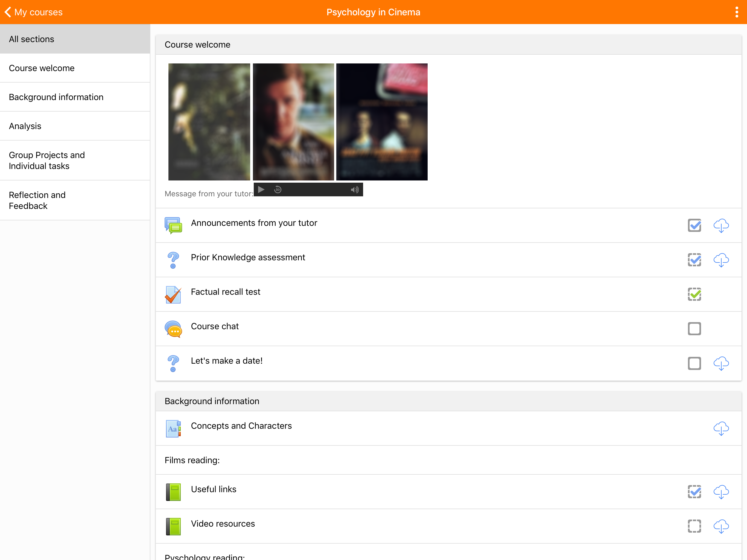
Task: Mark Let's make a date! complete
Action: (694, 363)
